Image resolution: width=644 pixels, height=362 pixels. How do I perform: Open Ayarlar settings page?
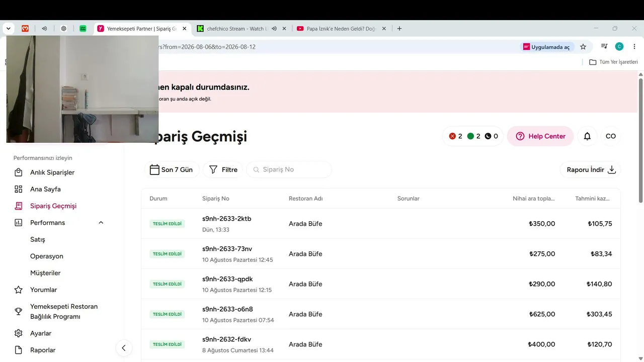coord(41,333)
